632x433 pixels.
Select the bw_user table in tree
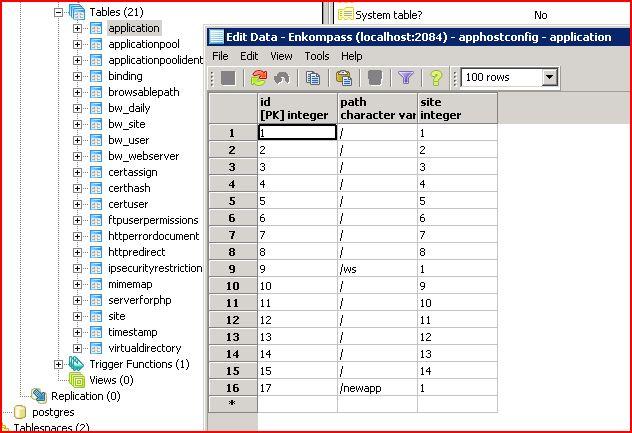click(129, 140)
